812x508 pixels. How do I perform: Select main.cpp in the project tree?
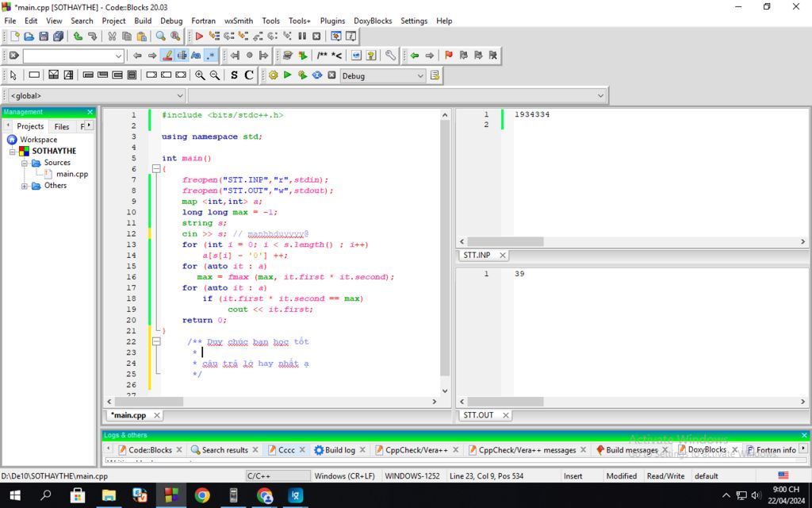[x=72, y=174]
